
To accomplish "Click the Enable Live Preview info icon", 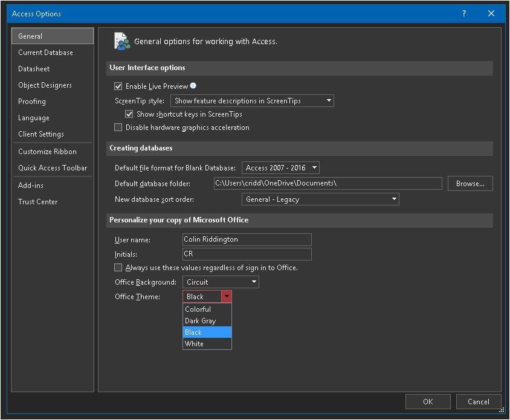I will pos(193,86).
